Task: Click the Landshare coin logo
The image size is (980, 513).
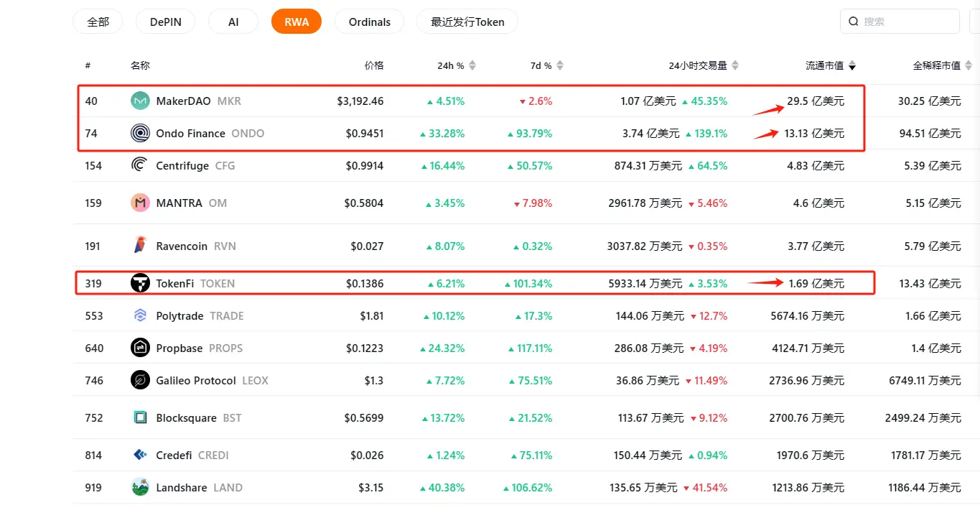Action: click(x=140, y=487)
